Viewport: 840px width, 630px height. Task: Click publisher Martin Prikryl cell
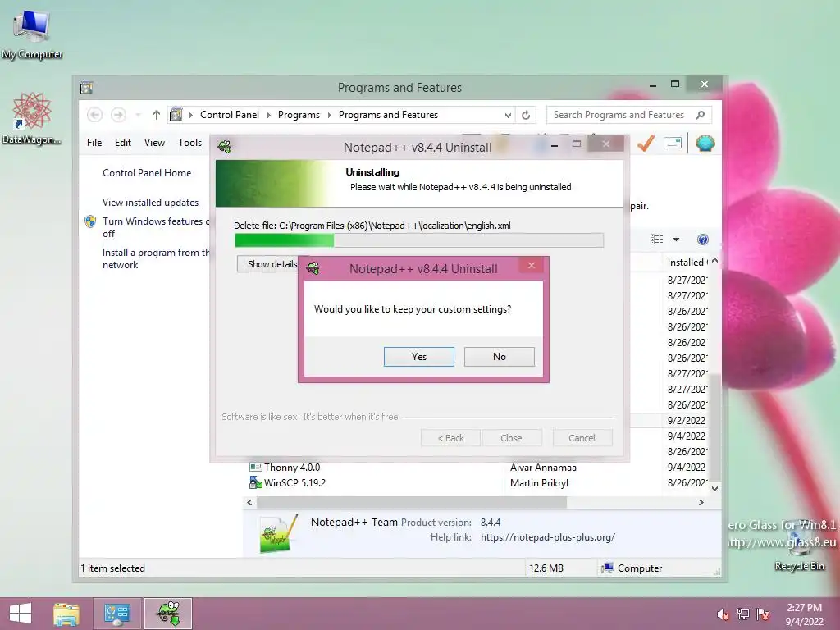pos(539,483)
